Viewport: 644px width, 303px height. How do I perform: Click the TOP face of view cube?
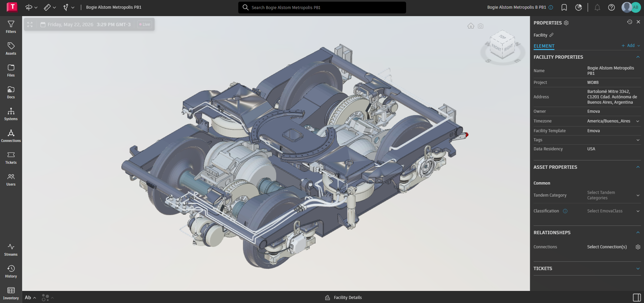tap(502, 37)
